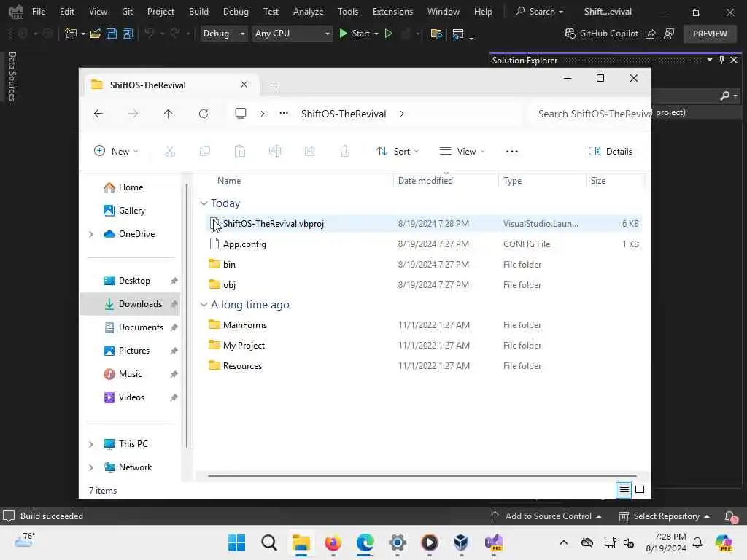Expand the OneDrive tree node
747x560 pixels.
point(91,234)
